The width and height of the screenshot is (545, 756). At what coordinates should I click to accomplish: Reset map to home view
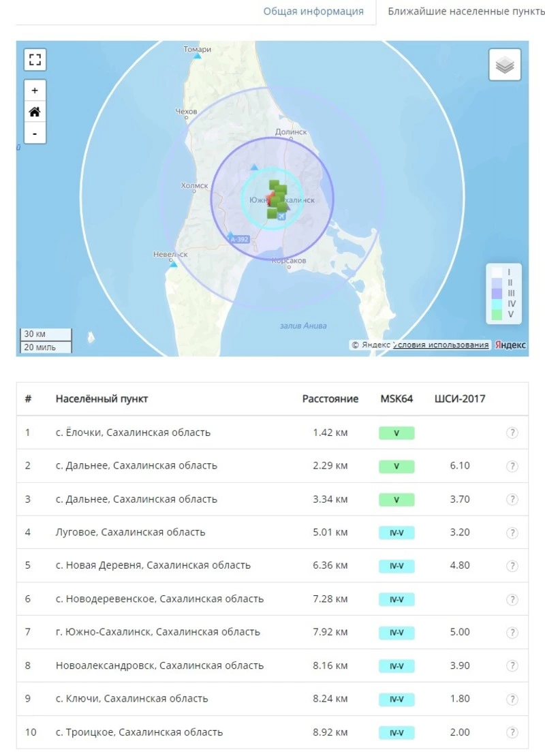tap(35, 112)
